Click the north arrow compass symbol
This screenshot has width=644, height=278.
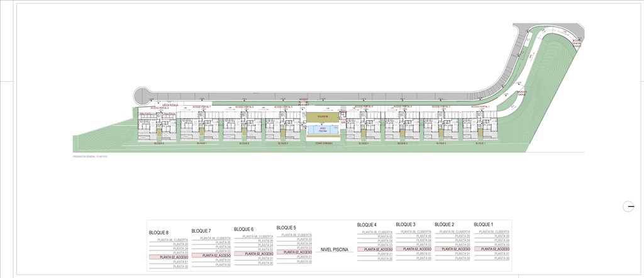point(628,206)
